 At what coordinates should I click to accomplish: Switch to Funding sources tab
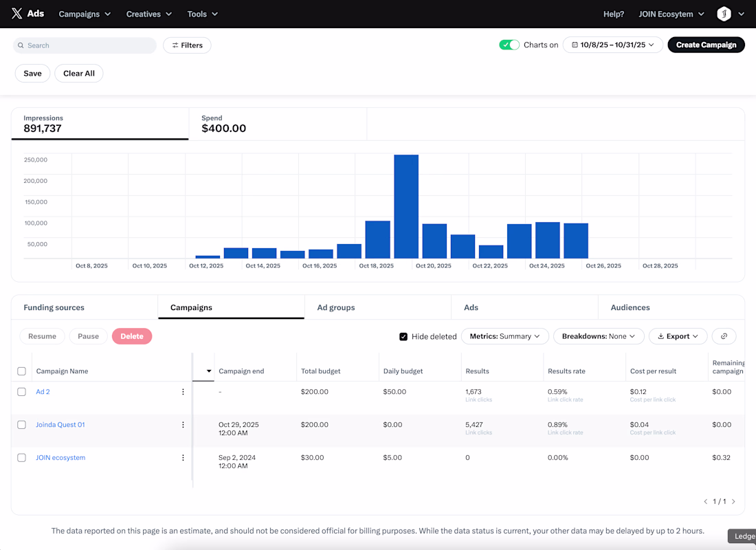(x=85, y=307)
